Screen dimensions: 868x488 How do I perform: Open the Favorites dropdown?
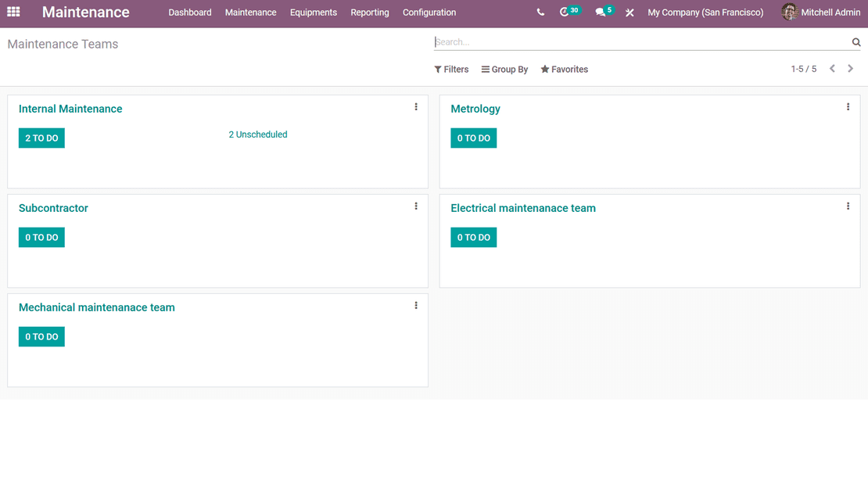[x=564, y=70]
